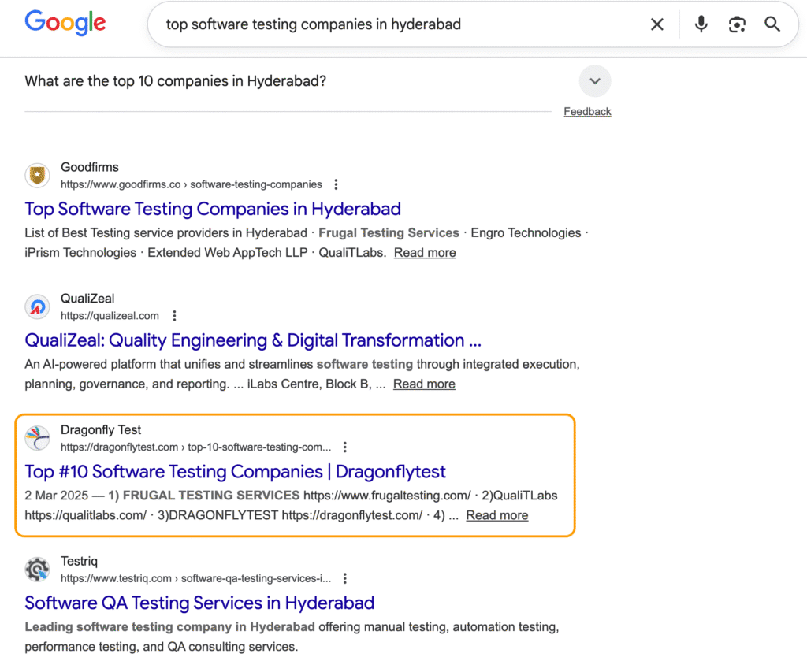Viewport: 807px width, 672px height.
Task: Click the Google logo
Action: (65, 24)
